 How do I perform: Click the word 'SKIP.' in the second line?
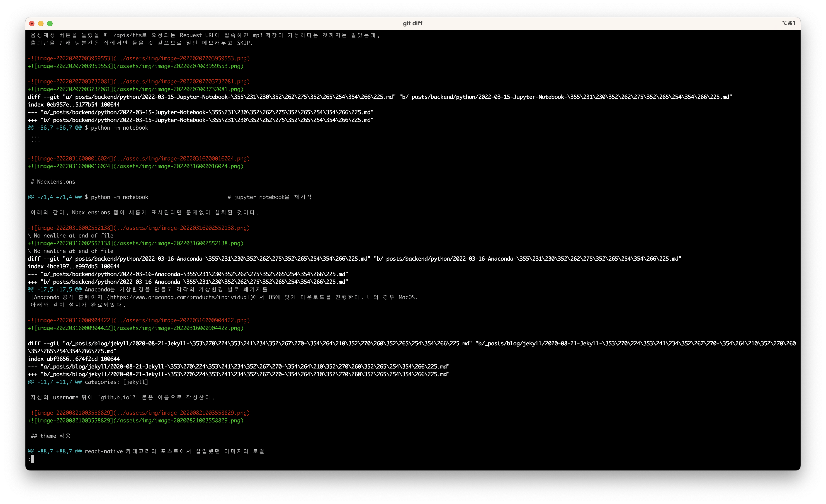point(245,43)
